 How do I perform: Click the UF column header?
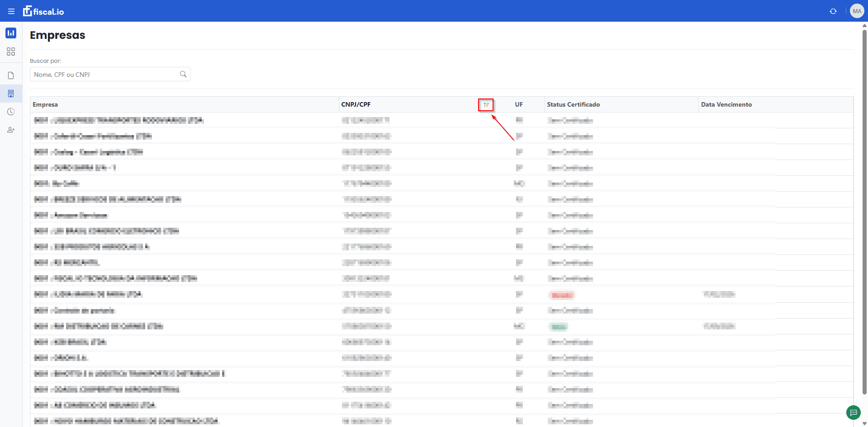coord(519,104)
